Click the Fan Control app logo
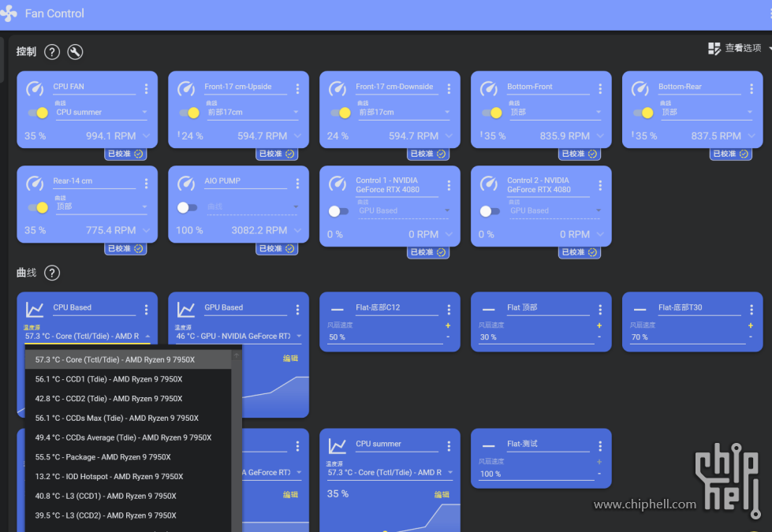The width and height of the screenshot is (772, 532). 8,13
